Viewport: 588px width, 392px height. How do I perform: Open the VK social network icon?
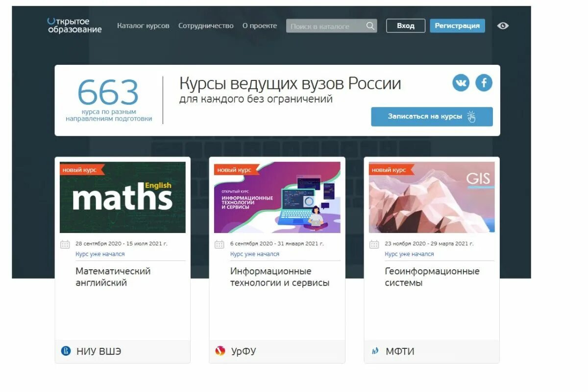tap(461, 83)
